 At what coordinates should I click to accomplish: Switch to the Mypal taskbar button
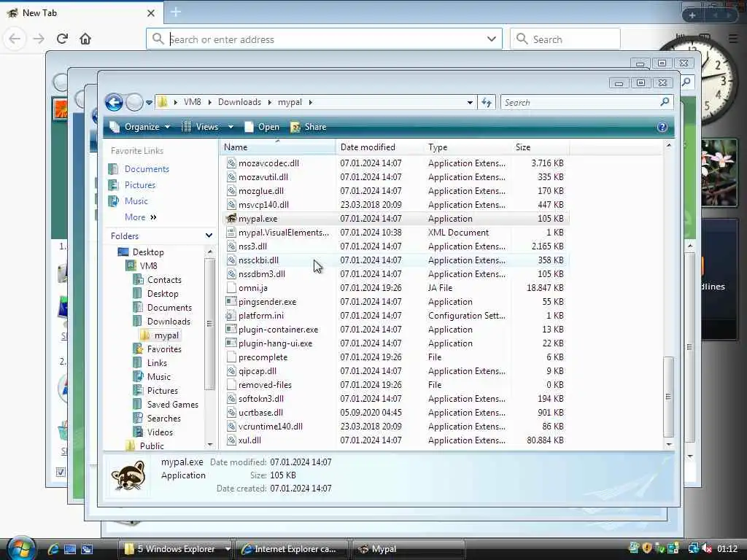(408, 549)
